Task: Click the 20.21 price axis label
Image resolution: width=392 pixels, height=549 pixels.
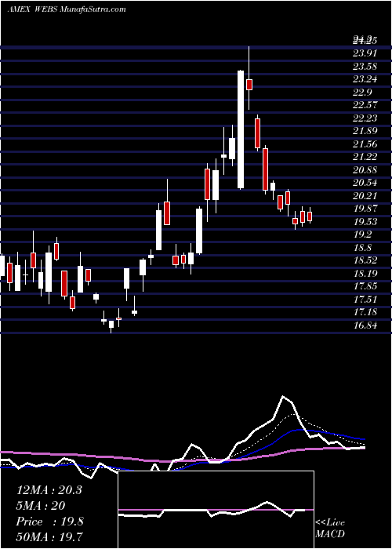Action: point(365,195)
